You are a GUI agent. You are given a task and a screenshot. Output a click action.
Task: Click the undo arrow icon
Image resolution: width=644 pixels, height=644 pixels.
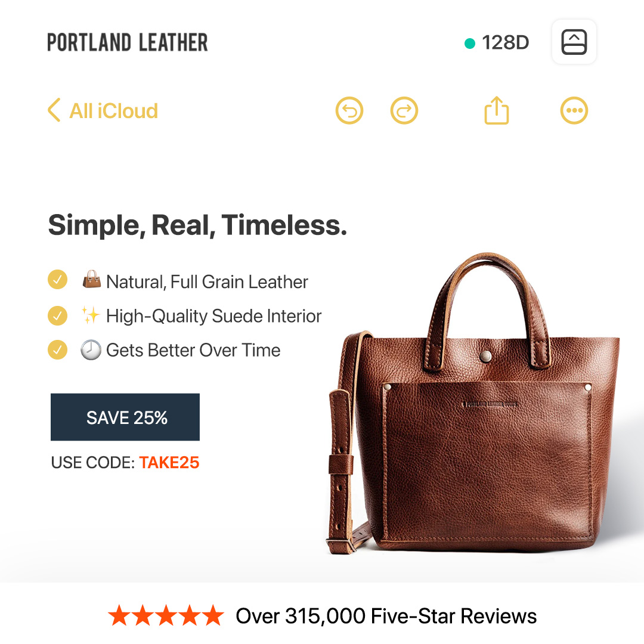click(349, 110)
